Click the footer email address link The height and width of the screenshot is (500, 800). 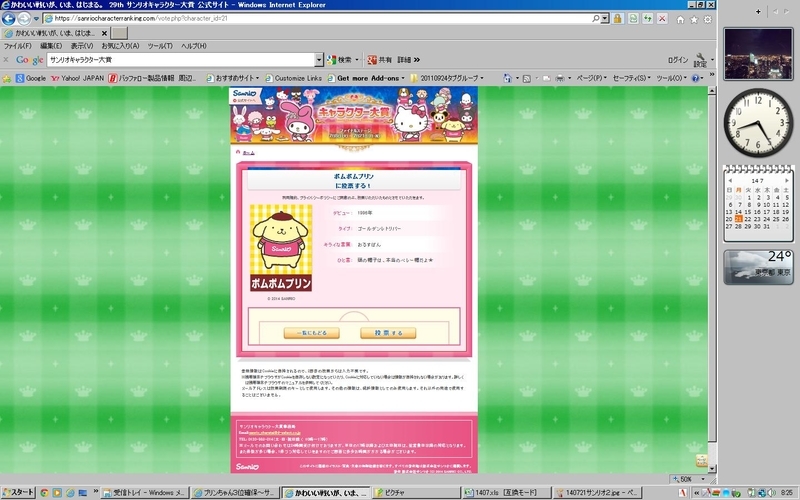pos(274,433)
